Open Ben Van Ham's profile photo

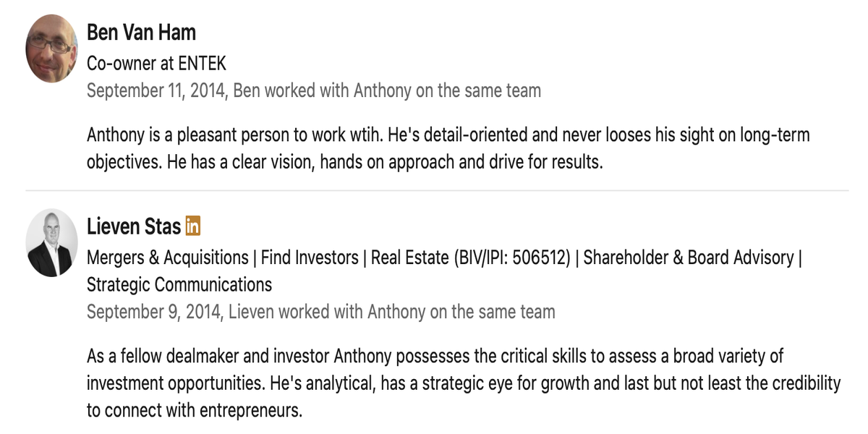tap(51, 48)
